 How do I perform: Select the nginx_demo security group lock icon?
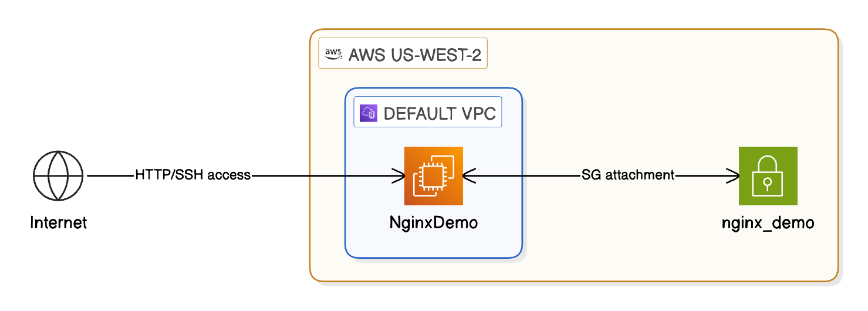[x=768, y=176]
